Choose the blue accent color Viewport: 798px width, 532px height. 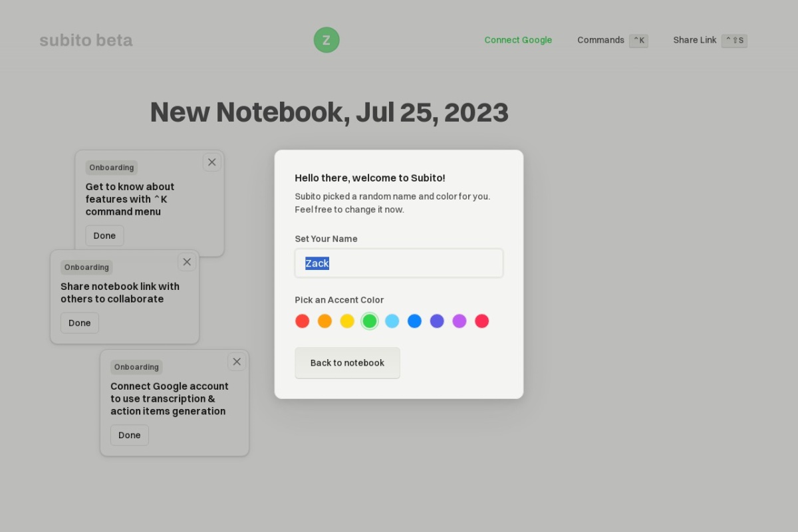[414, 321]
